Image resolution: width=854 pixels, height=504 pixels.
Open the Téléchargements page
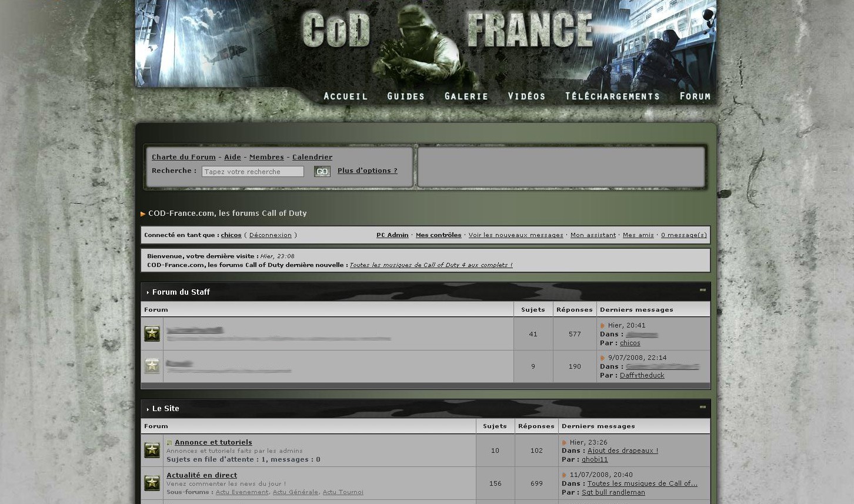coord(612,96)
